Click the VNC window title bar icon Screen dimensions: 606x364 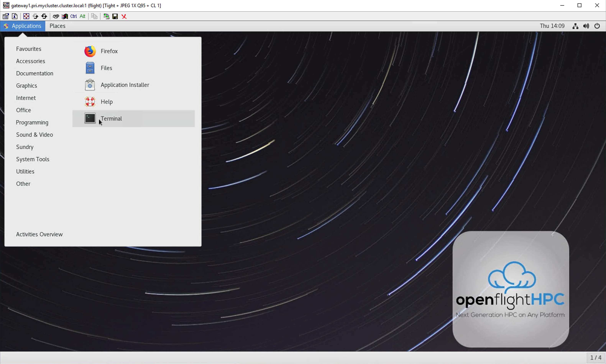pyautogui.click(x=6, y=5)
